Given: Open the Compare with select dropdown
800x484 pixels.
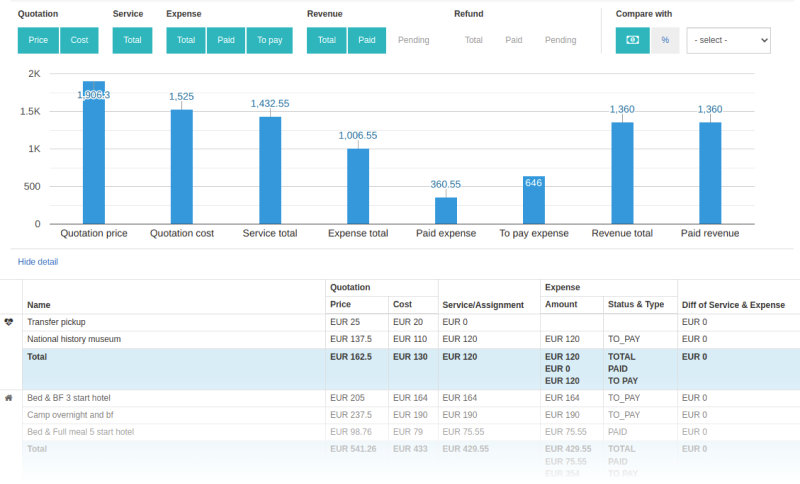Looking at the screenshot, I should click(x=729, y=40).
